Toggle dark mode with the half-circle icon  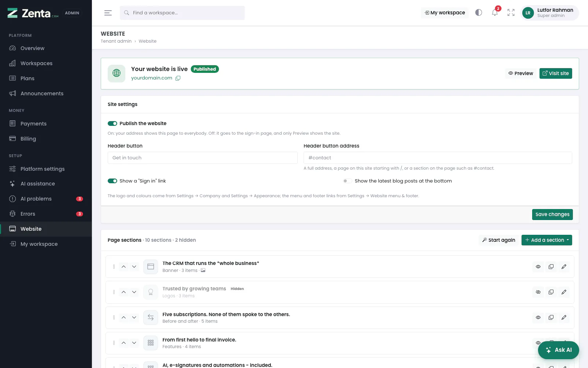point(478,13)
